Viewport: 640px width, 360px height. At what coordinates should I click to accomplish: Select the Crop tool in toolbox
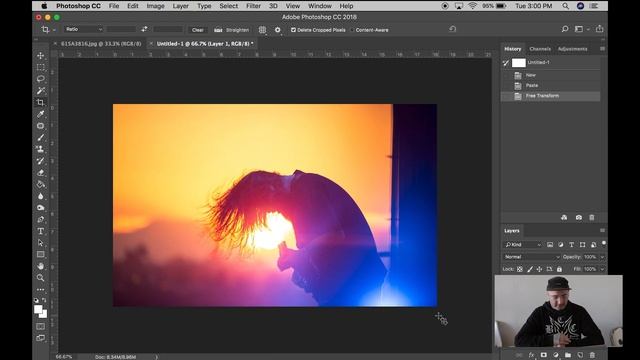tap(40, 102)
